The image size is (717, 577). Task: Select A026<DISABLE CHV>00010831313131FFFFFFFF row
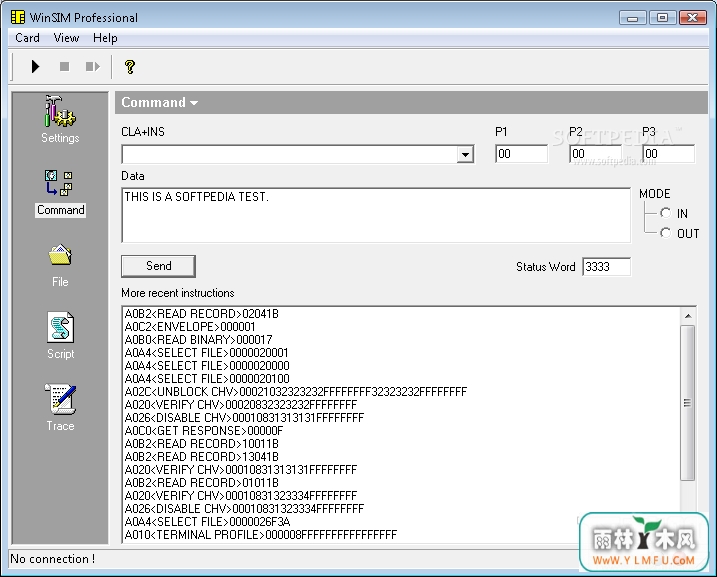[244, 417]
